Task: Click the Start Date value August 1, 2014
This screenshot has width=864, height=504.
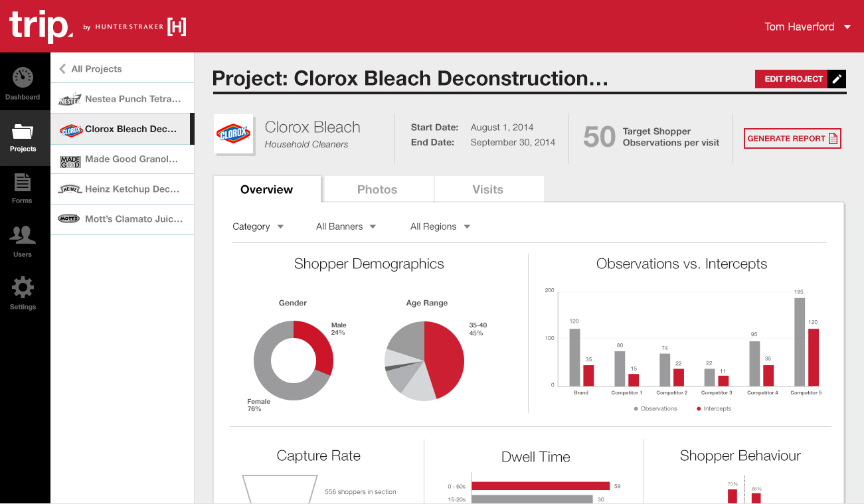Action: [502, 127]
